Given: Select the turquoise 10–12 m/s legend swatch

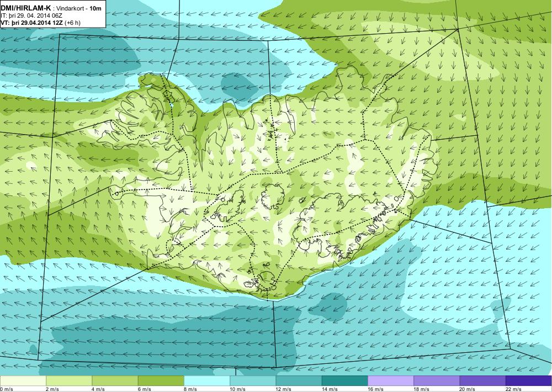Looking at the screenshot, I should [x=253, y=381].
